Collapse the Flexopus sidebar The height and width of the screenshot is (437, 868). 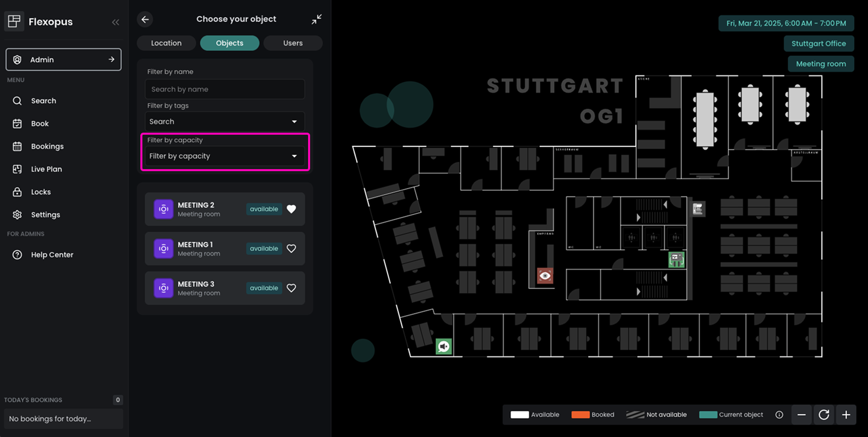(116, 22)
